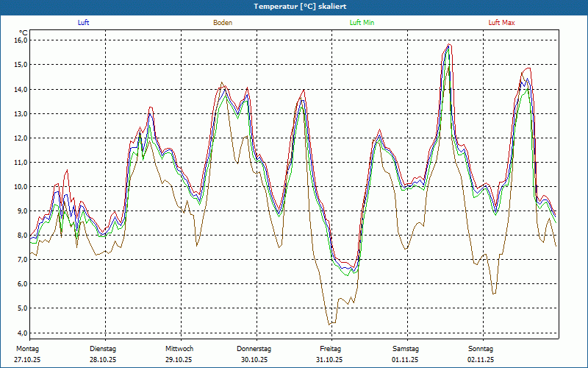The width and height of the screenshot is (588, 368).
Task: Select the 4,0 label at the axis bottom
Action: click(21, 332)
